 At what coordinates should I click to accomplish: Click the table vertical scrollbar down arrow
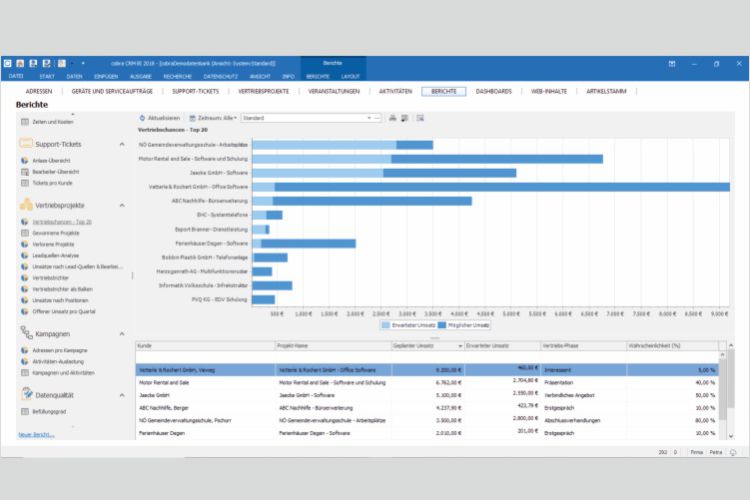730,436
